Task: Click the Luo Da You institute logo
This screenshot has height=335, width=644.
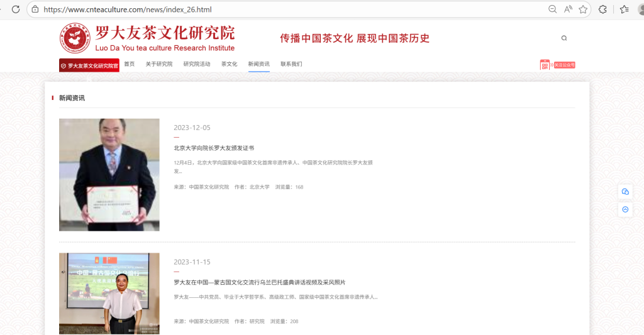Action: [x=75, y=38]
